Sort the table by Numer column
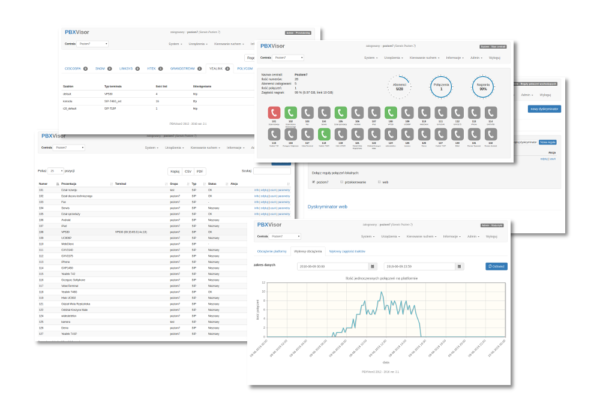 coord(49,184)
